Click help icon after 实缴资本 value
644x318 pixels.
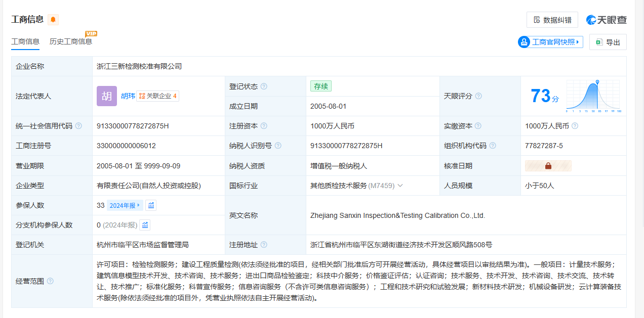[x=575, y=126]
